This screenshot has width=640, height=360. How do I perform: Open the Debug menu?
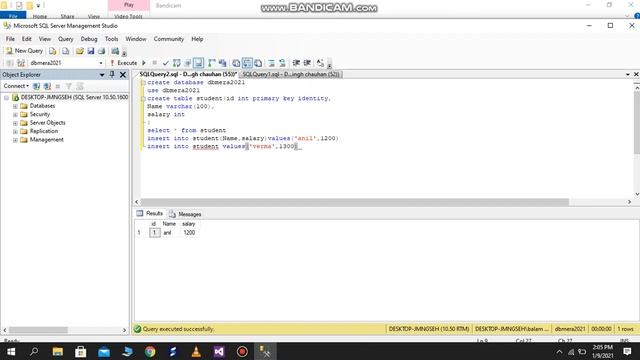(89, 39)
